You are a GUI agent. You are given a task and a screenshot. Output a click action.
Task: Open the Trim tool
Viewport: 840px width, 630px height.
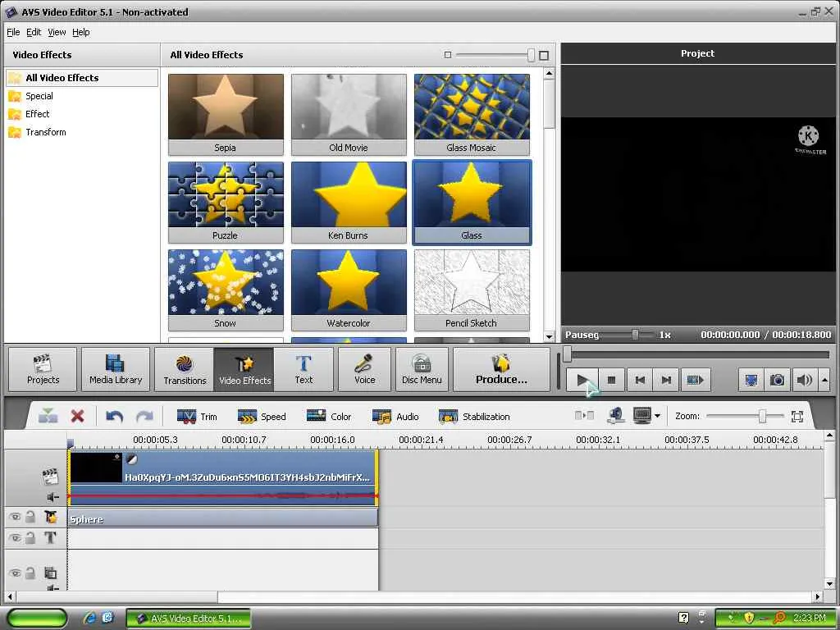point(197,416)
